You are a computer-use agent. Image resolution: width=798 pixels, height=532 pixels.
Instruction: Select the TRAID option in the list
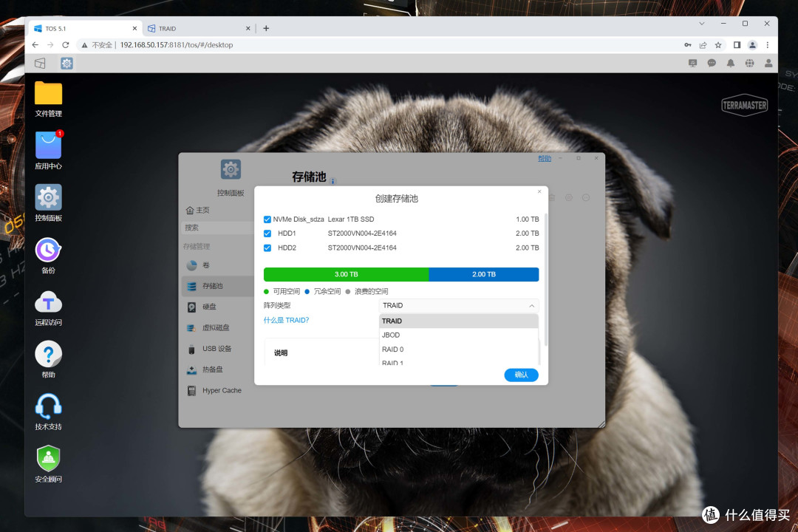(x=459, y=321)
